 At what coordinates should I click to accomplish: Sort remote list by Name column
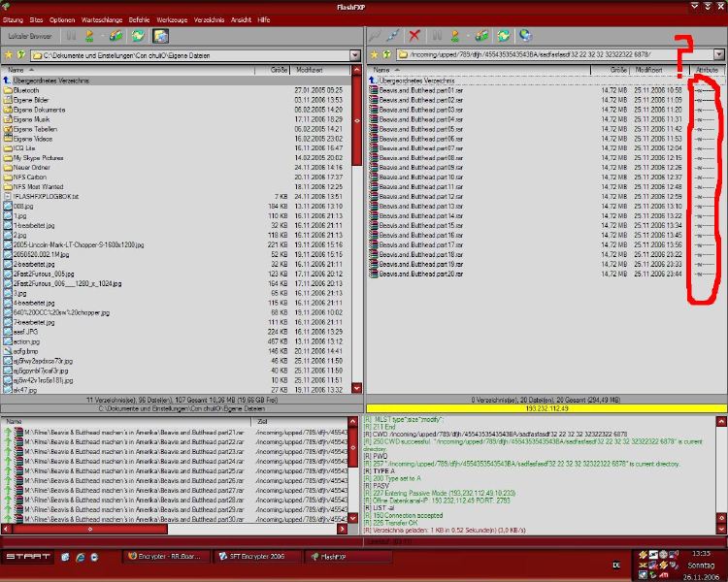tap(480, 70)
